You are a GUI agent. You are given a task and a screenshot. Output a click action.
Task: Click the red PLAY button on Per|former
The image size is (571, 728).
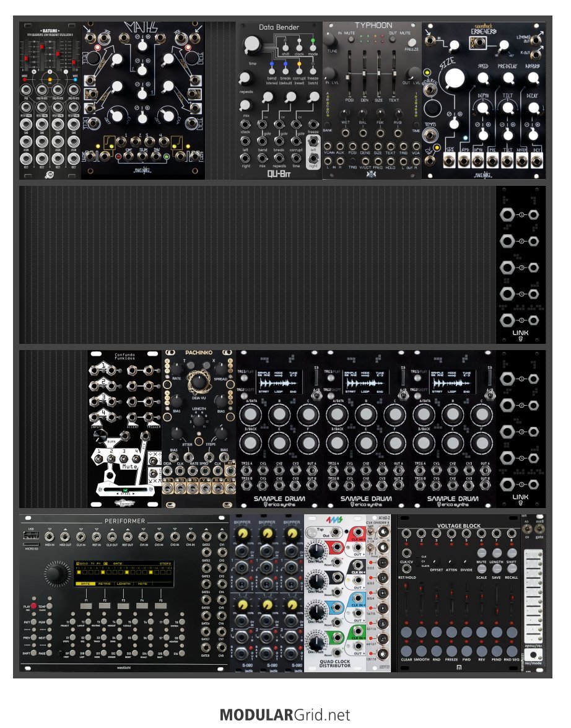pos(34,607)
